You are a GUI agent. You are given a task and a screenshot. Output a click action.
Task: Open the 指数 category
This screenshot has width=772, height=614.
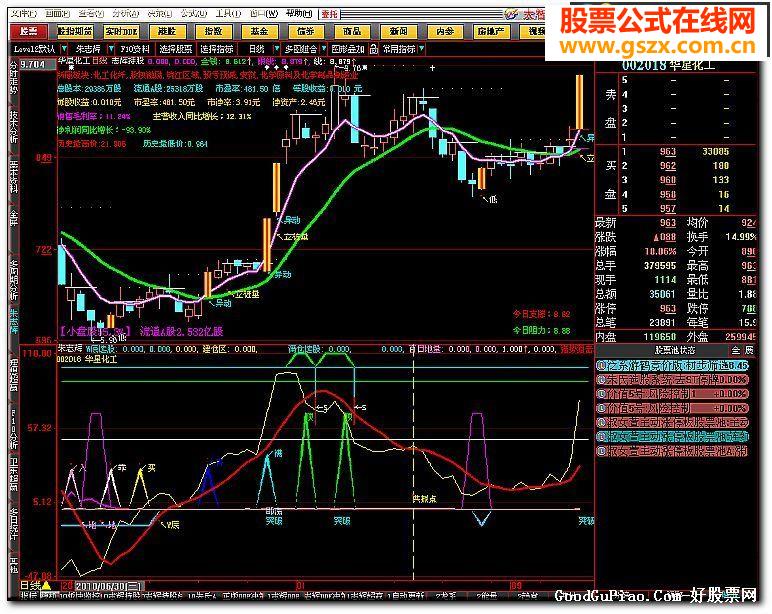(213, 32)
